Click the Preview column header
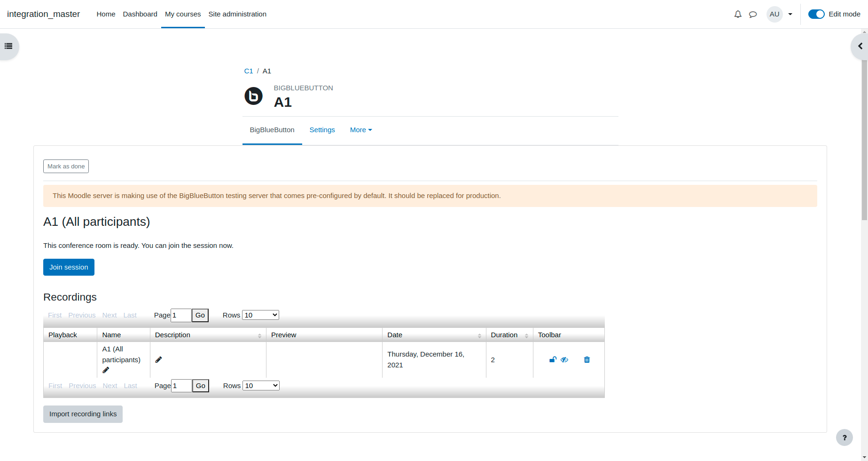The width and height of the screenshot is (868, 461). tap(324, 335)
